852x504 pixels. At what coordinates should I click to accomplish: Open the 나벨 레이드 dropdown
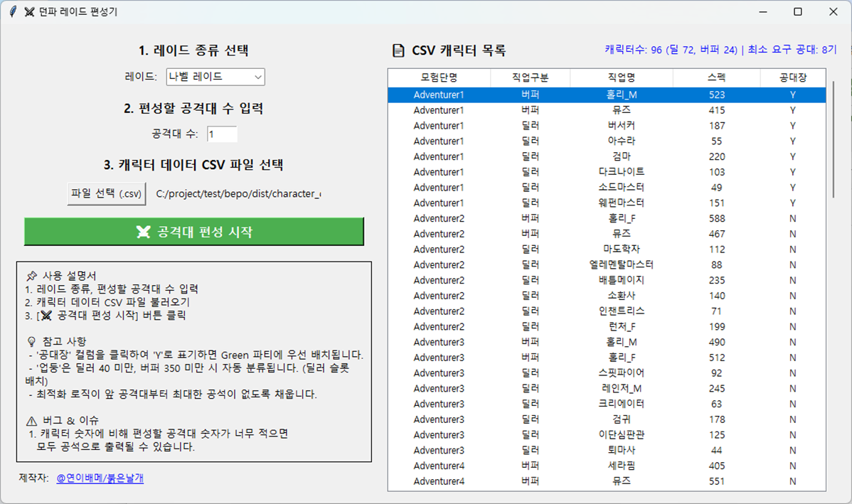pyautogui.click(x=215, y=77)
